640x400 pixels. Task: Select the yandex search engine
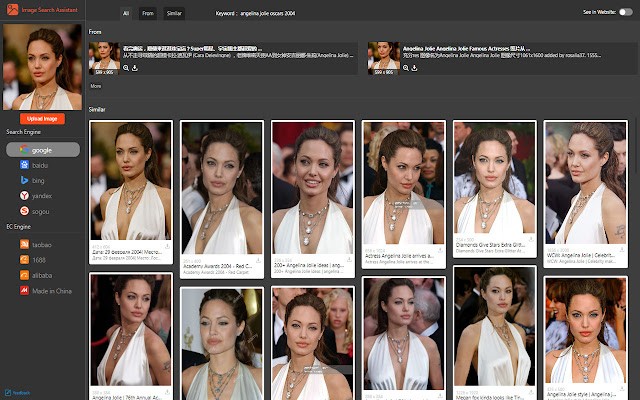43,196
